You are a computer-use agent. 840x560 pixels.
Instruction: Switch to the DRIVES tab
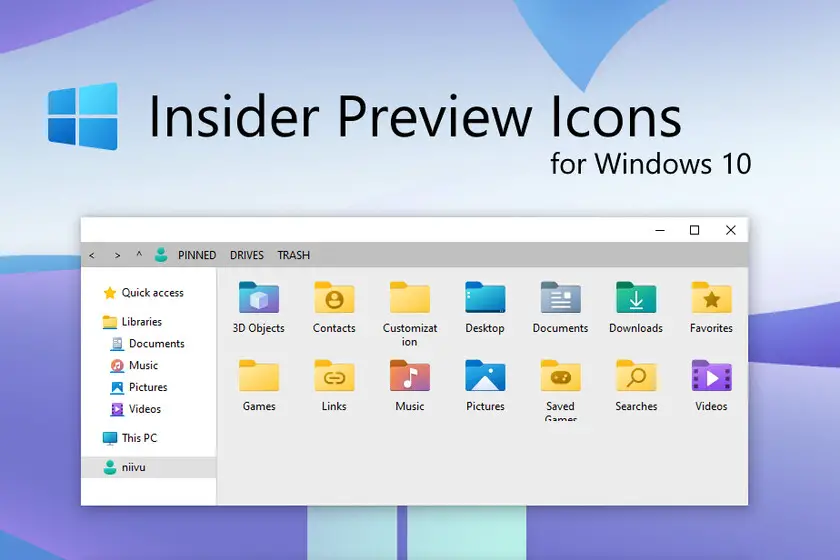point(247,255)
